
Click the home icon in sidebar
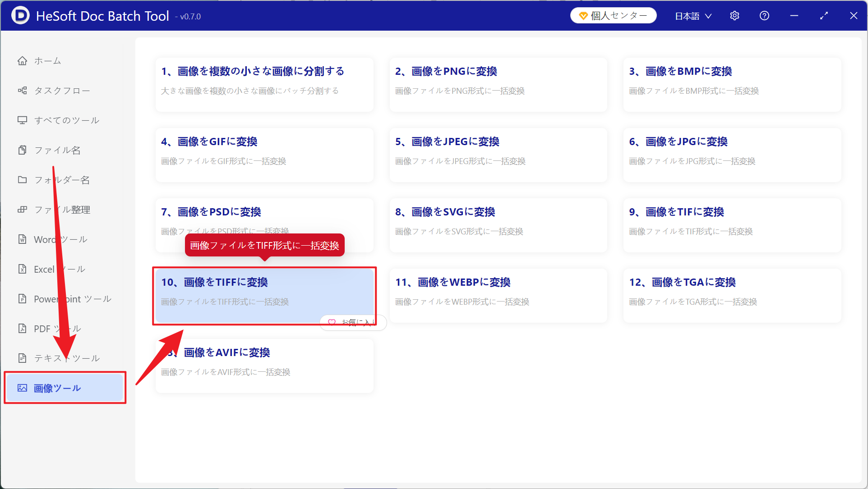pos(22,61)
